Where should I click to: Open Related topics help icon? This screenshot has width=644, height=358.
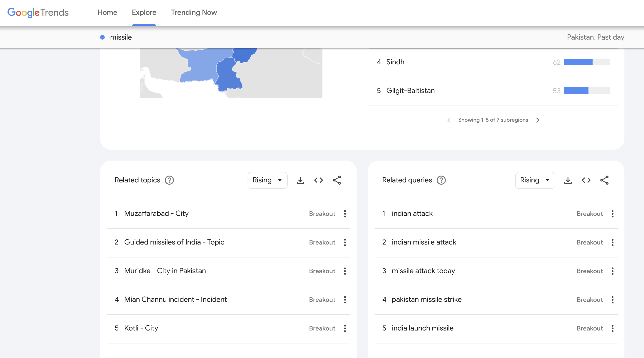click(169, 180)
